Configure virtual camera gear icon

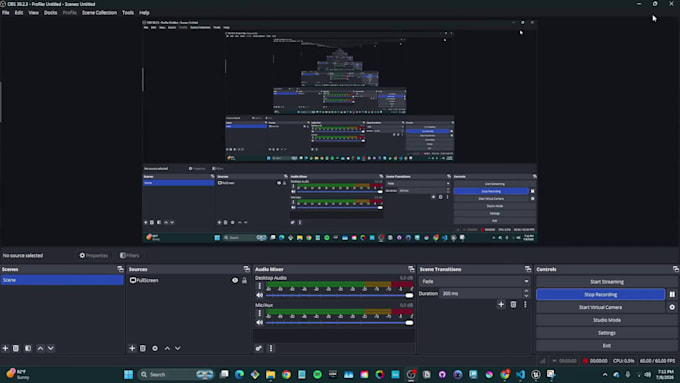[x=672, y=307]
